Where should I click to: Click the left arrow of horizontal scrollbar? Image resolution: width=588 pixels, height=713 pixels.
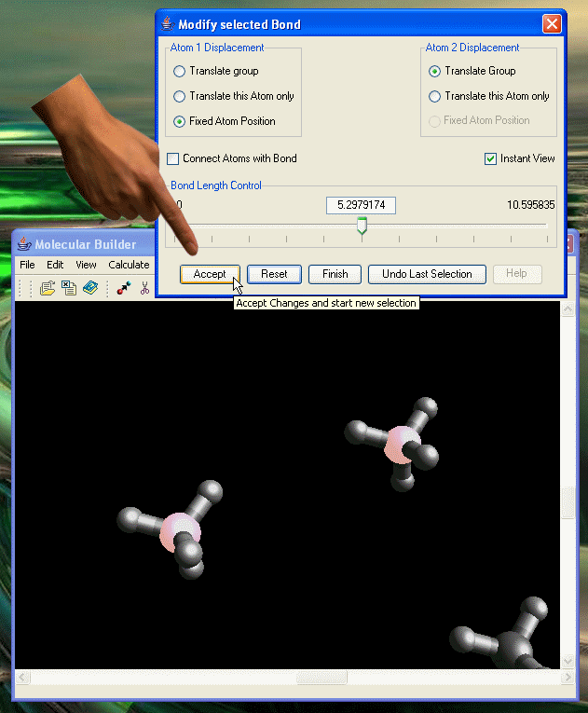(x=22, y=678)
